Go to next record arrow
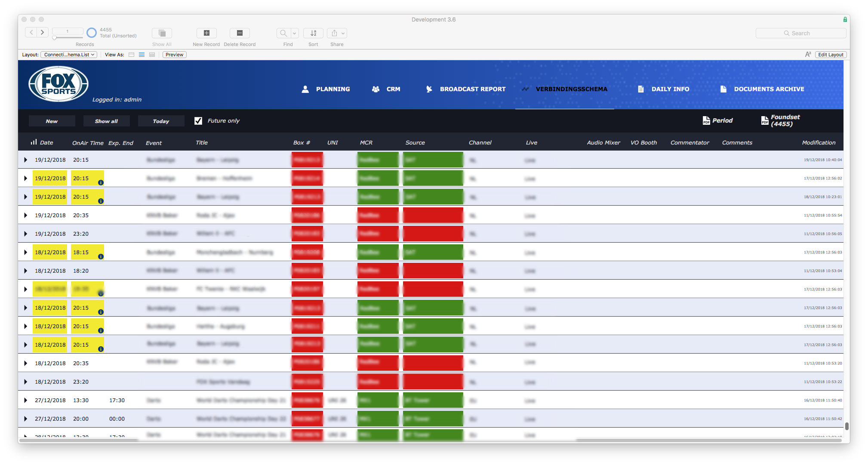868x465 pixels. [x=42, y=32]
